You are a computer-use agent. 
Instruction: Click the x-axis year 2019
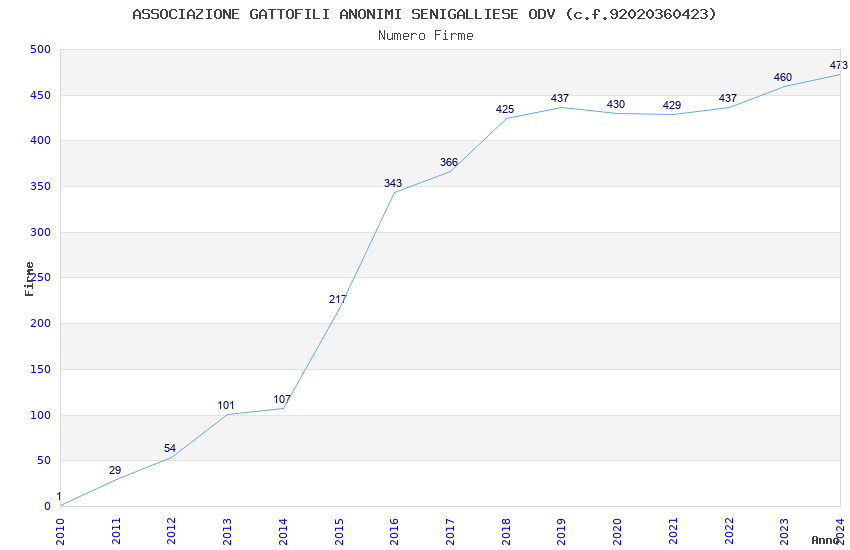click(x=562, y=531)
